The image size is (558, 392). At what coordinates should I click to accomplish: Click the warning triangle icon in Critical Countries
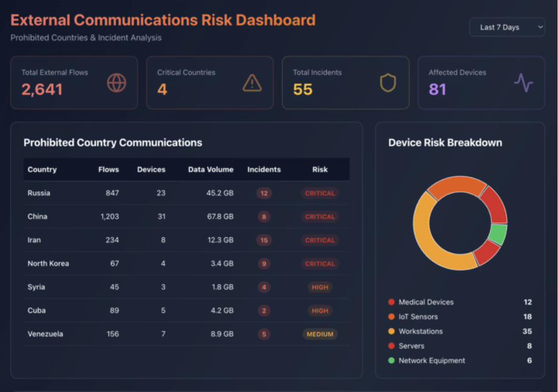coord(252,83)
